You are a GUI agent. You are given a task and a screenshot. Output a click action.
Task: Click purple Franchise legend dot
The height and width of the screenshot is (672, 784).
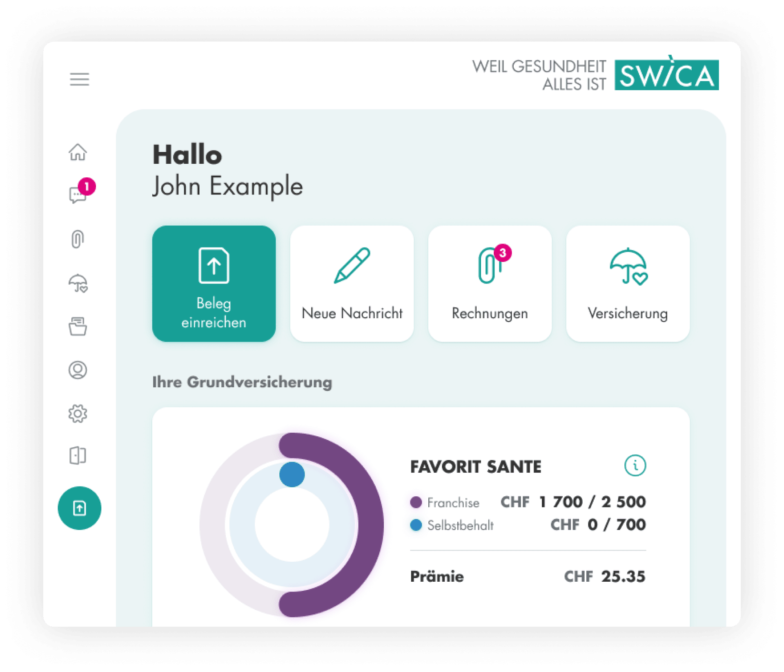point(416,502)
